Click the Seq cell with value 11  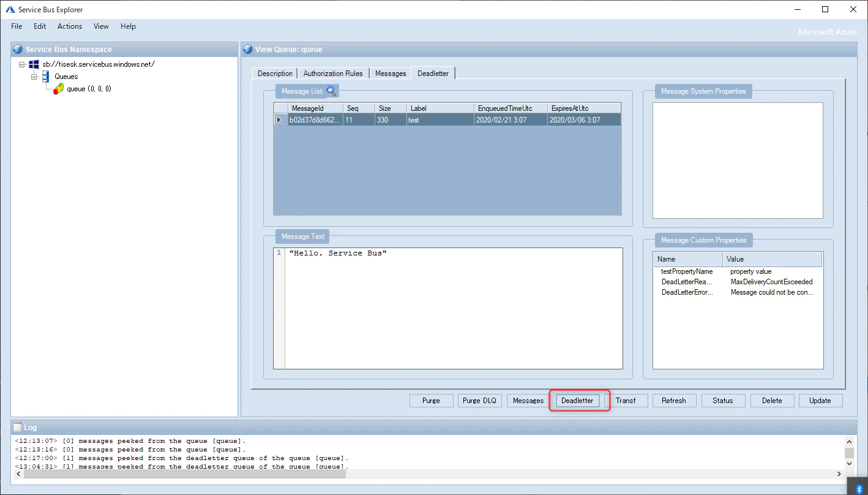[x=359, y=120]
